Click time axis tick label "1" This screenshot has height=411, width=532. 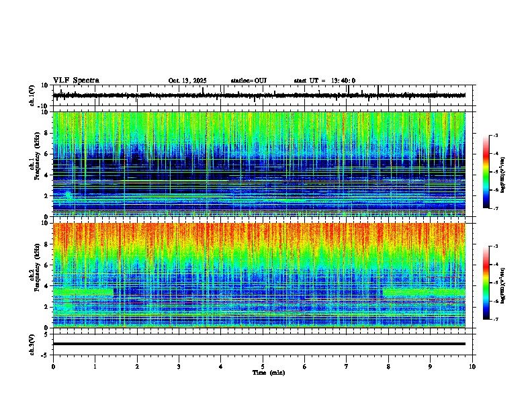(95, 367)
